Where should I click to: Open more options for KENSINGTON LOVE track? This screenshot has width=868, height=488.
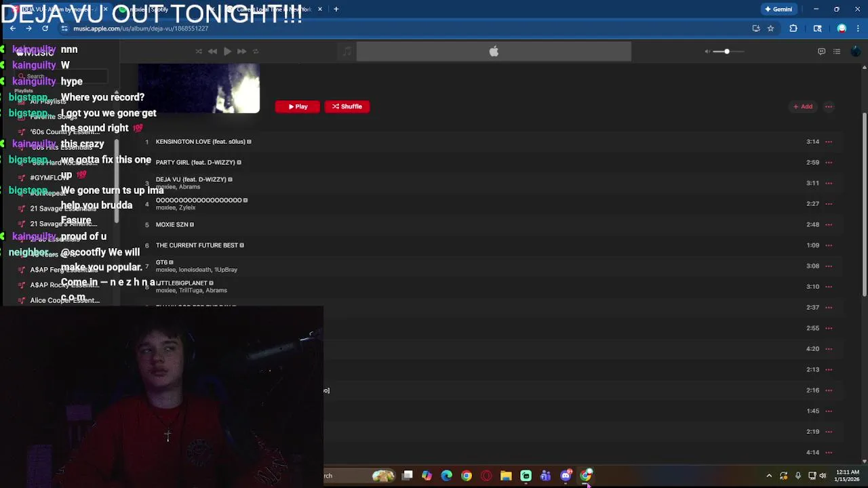point(829,142)
